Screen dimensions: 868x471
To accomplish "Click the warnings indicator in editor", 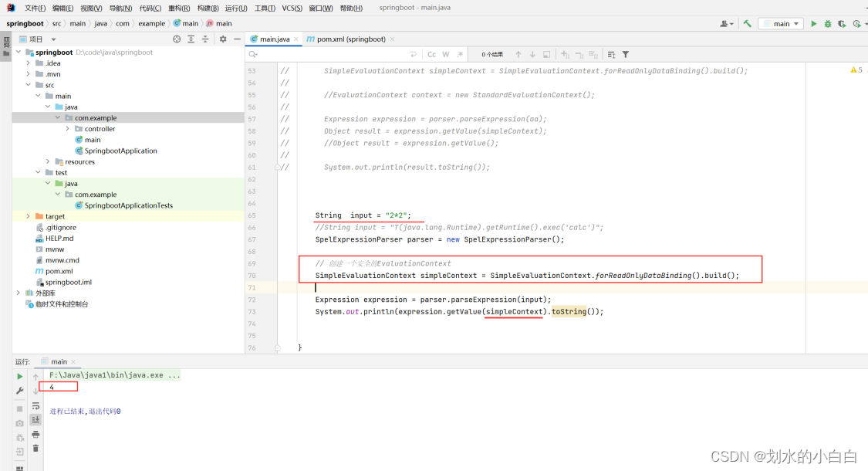I will point(856,69).
